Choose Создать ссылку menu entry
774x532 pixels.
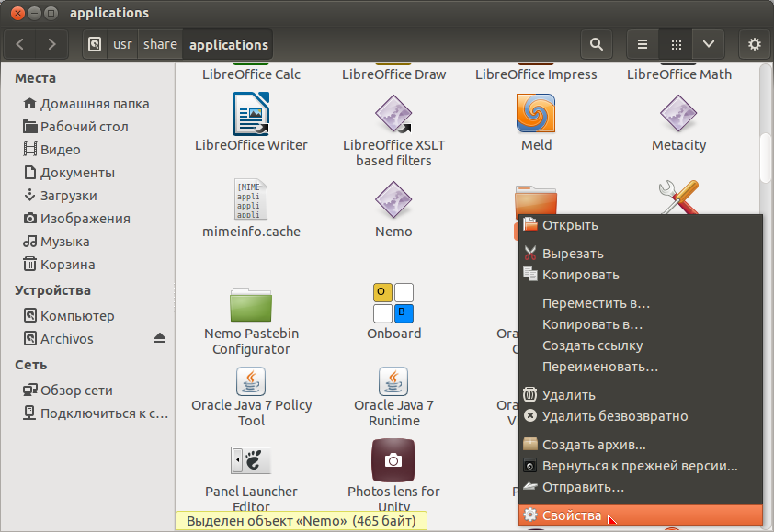tap(640, 345)
